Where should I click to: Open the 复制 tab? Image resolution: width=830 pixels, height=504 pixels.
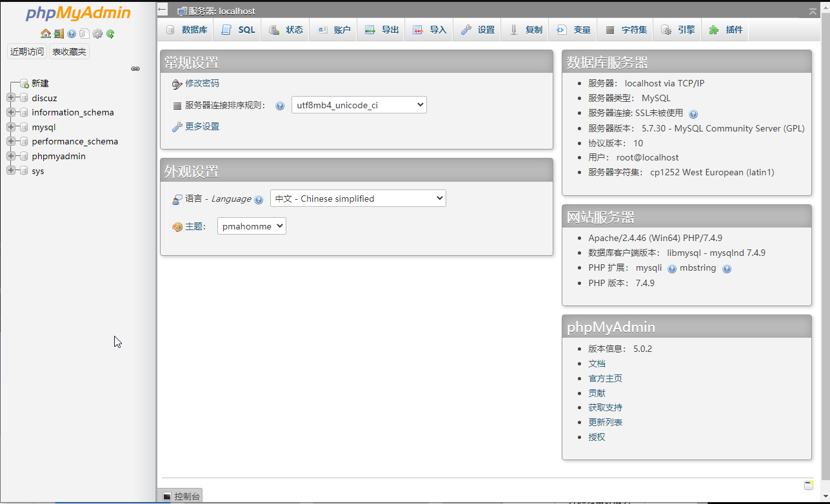tap(525, 30)
